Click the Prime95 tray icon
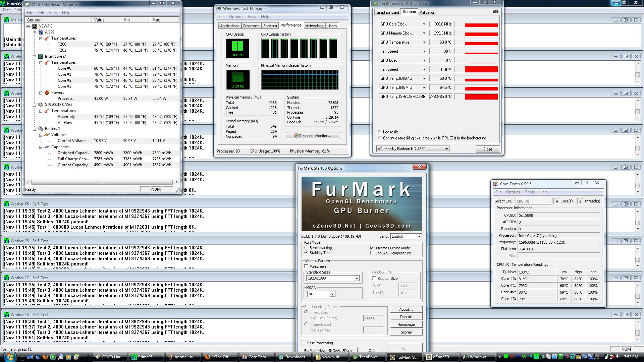Image resolution: width=644 pixels, height=362 pixels. point(537,357)
